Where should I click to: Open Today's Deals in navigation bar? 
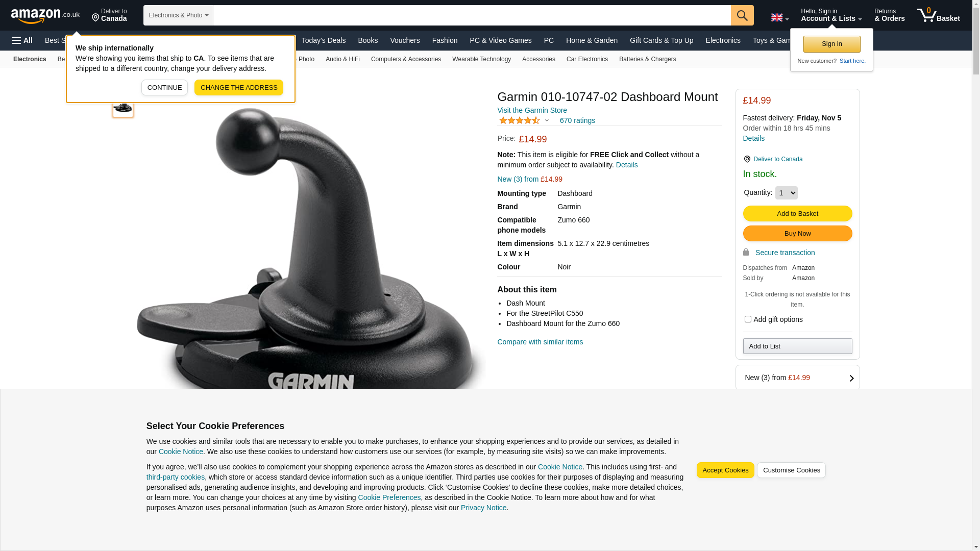324,40
